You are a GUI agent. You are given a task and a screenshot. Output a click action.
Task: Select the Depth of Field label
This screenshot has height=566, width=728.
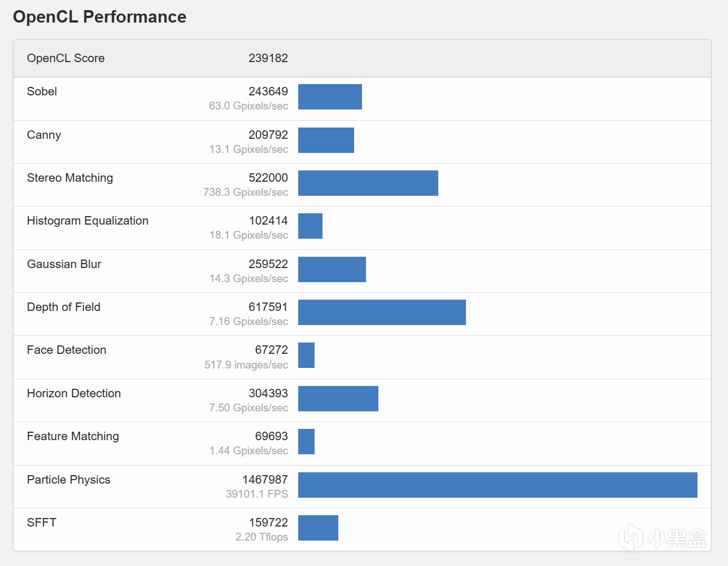[x=64, y=307]
